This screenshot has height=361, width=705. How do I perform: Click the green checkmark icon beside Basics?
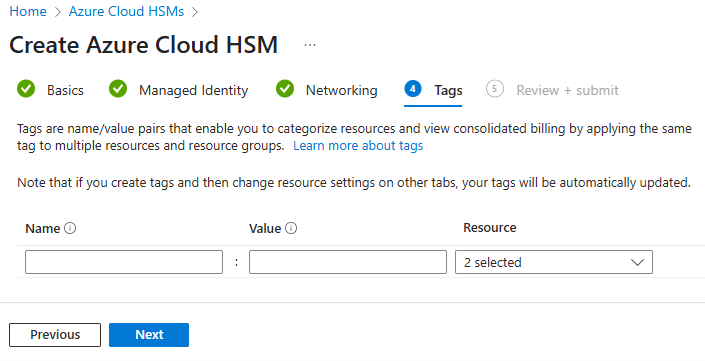[x=26, y=89]
